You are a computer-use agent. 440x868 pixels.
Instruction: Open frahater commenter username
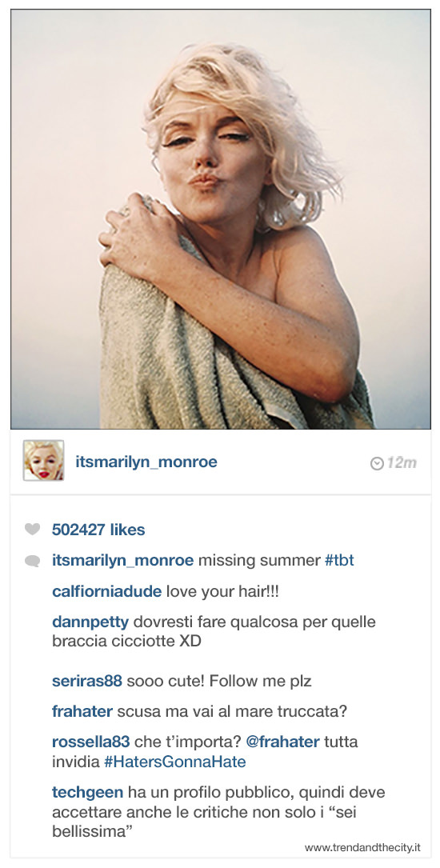coord(82,711)
